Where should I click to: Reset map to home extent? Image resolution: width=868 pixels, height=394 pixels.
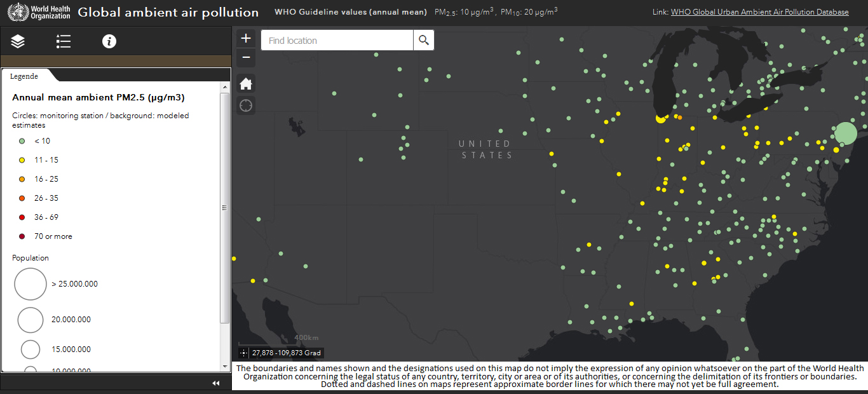pyautogui.click(x=246, y=83)
